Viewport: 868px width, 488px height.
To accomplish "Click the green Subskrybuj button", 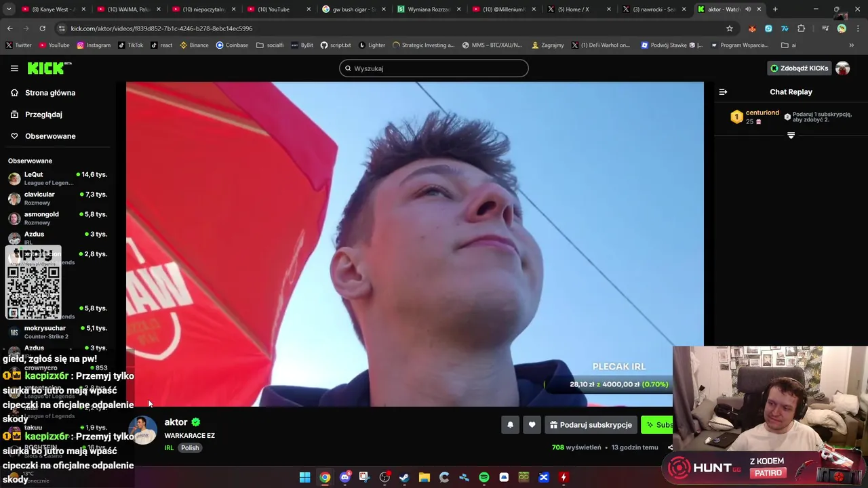I will [x=657, y=425].
